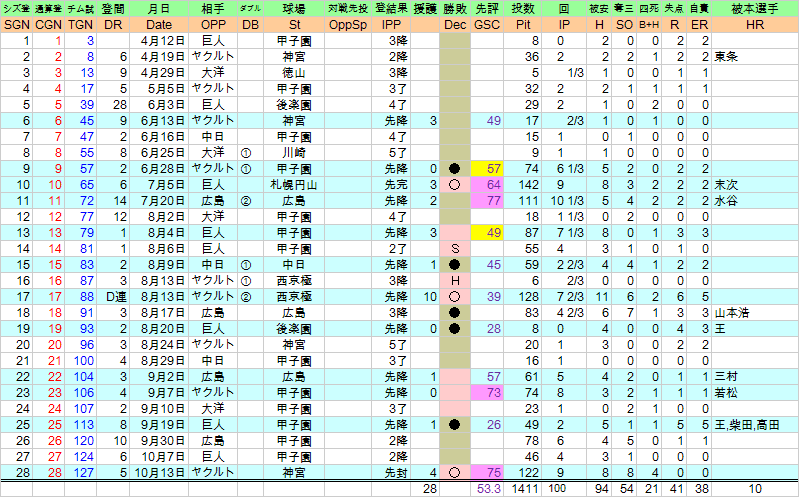Click the pitch count 128 cell

523,297
